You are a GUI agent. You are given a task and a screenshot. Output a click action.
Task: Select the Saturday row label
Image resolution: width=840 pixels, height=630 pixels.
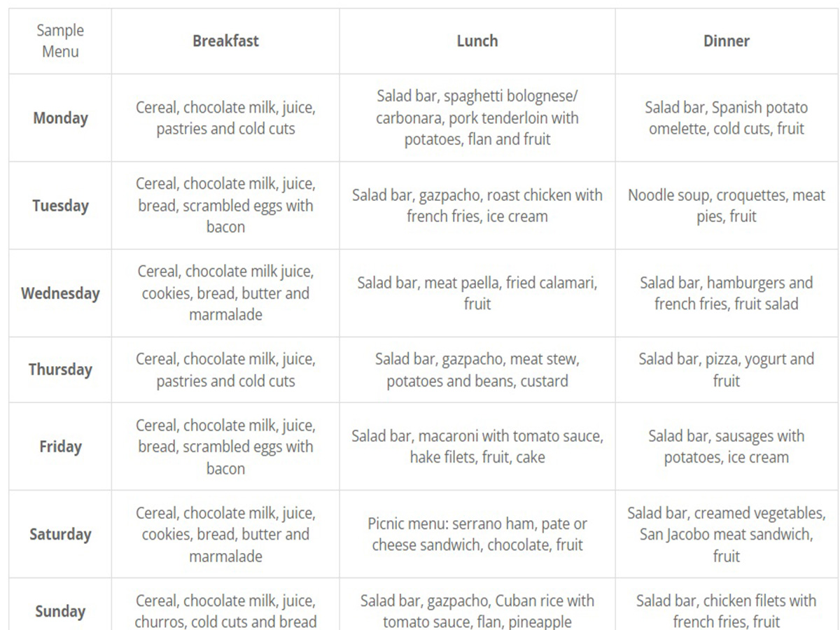60,534
